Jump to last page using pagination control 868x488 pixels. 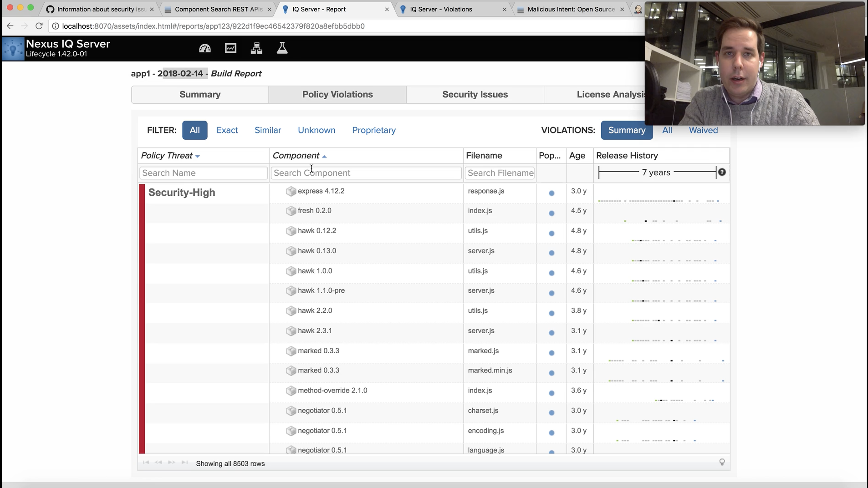184,463
